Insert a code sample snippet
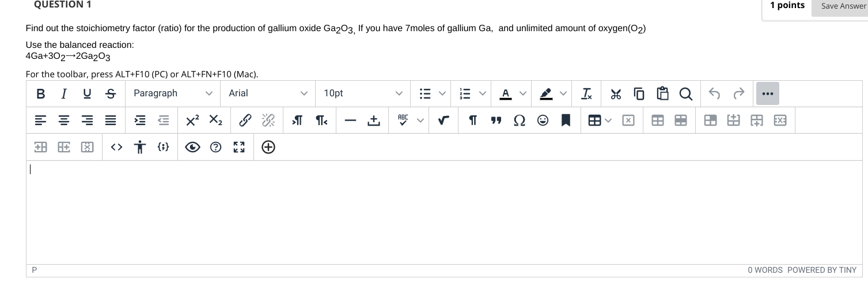Viewport: 868px width, 282px height. 163,148
